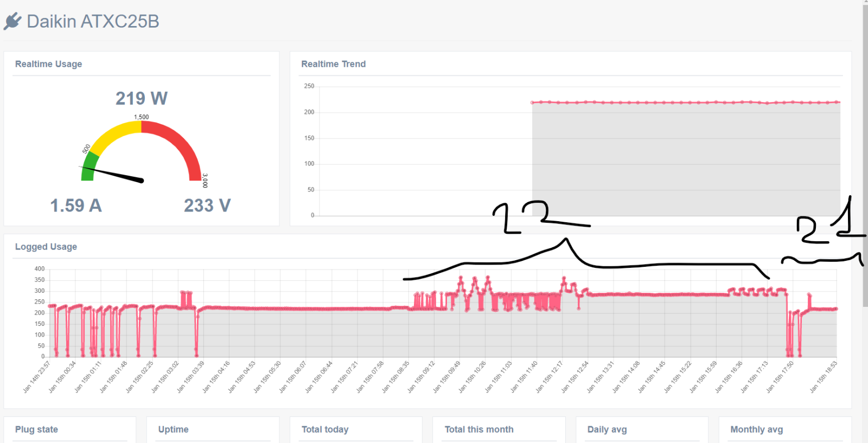Click the Jan 15th 03:39 time label
Viewport: 868px width, 443px height.
[x=191, y=376]
